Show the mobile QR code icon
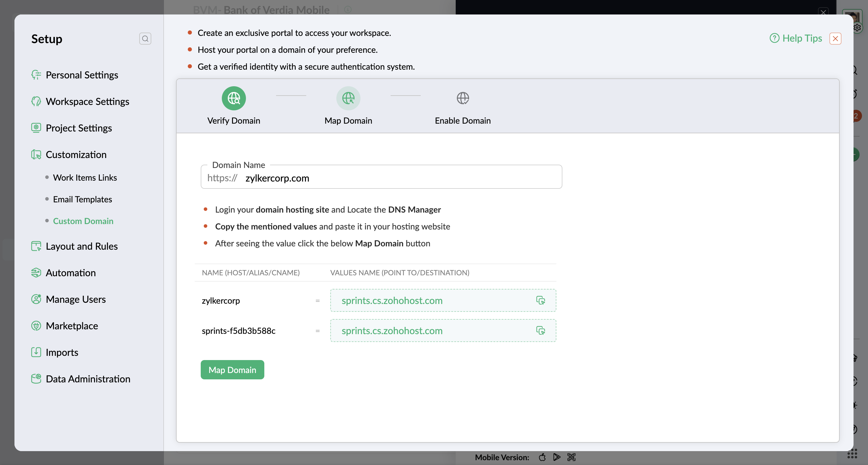The width and height of the screenshot is (868, 465). [571, 457]
